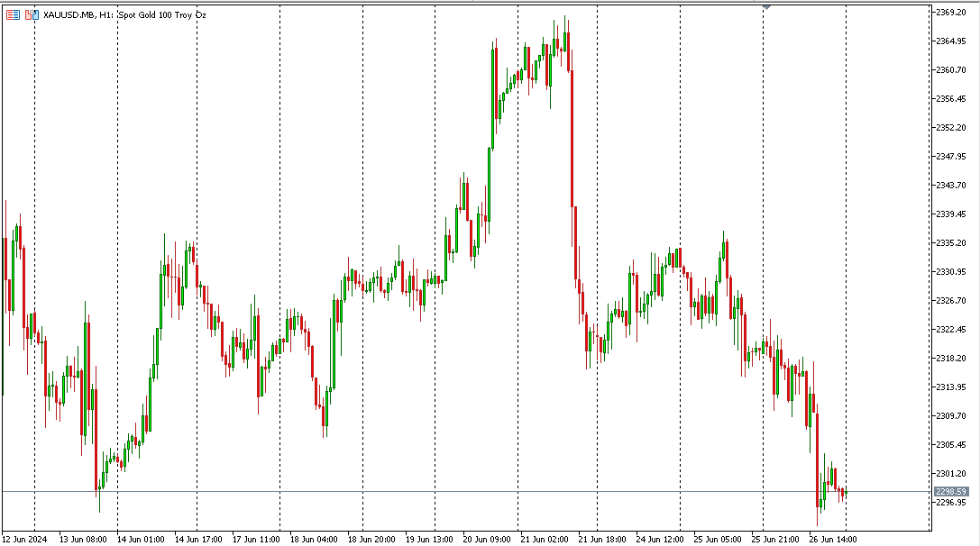Click the 2356.45 price level label

tap(950, 99)
